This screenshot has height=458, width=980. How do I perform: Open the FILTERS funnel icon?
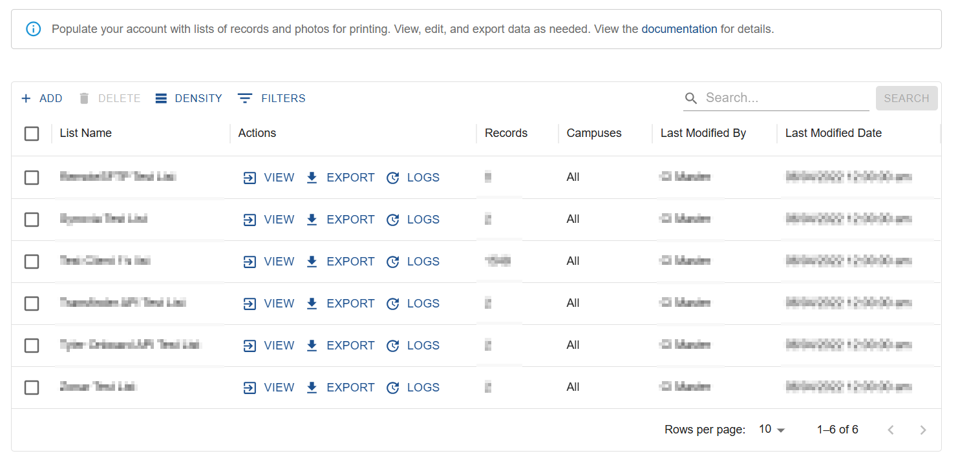pos(244,98)
